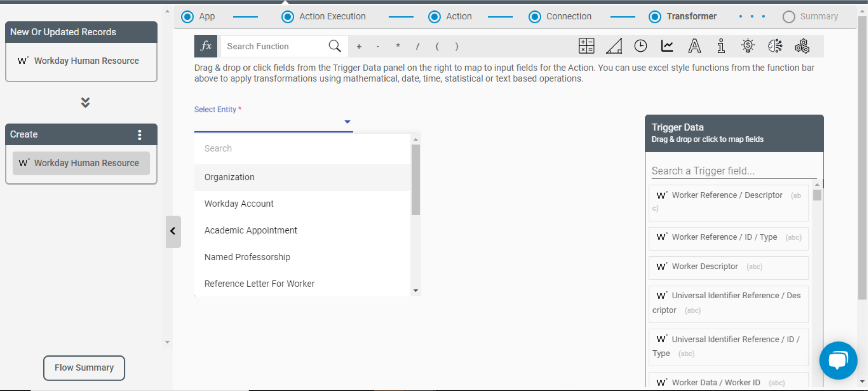Click the entity list scroll up arrow
Viewport: 868px width, 391px height.
click(x=416, y=139)
